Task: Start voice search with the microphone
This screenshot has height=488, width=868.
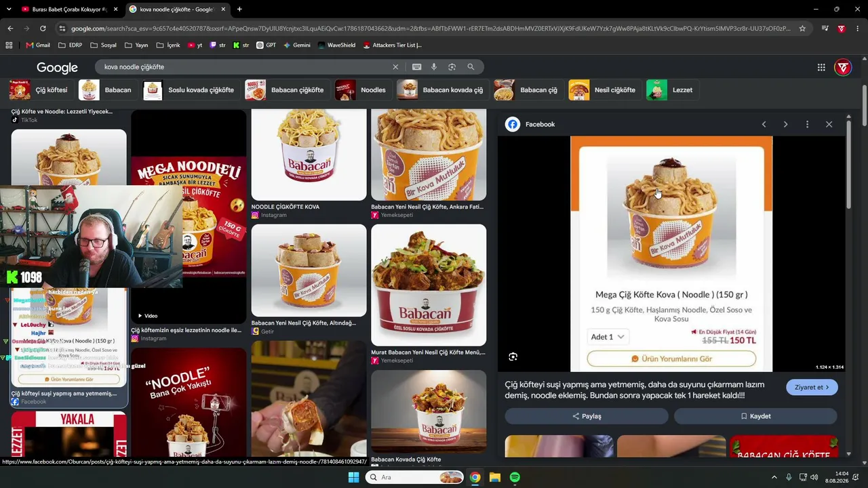Action: (x=434, y=67)
